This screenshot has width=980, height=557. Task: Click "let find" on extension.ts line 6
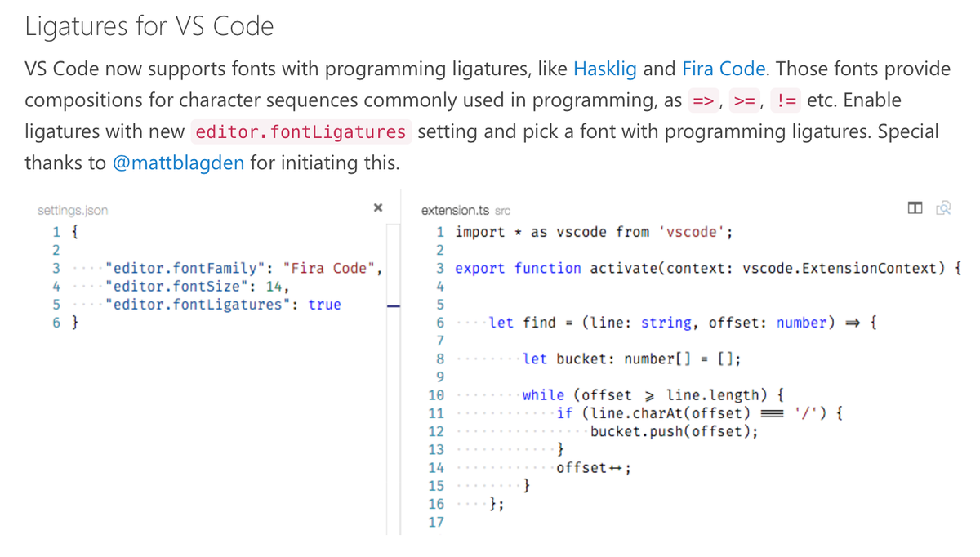(522, 323)
